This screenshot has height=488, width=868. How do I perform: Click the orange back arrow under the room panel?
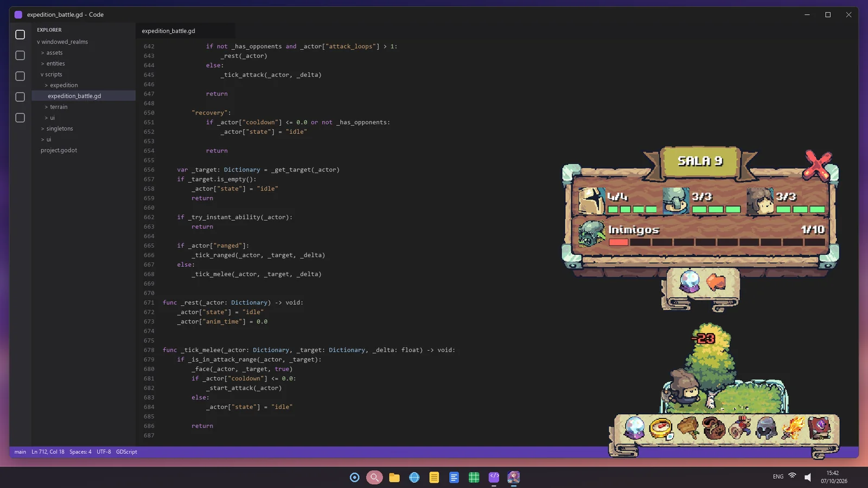pos(716,281)
